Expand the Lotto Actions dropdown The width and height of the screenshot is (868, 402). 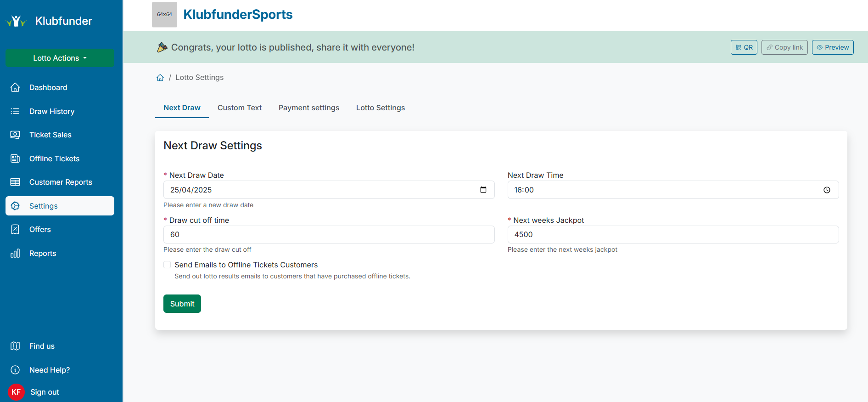[x=60, y=58]
